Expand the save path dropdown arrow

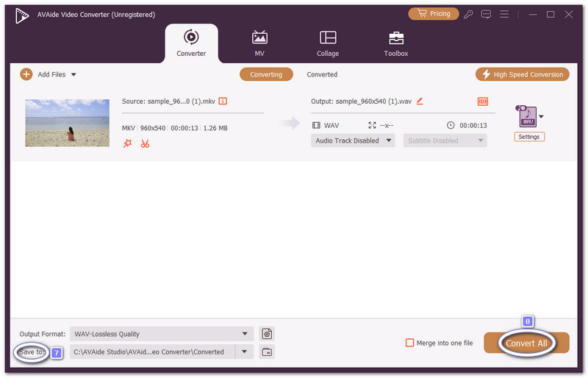click(x=245, y=352)
